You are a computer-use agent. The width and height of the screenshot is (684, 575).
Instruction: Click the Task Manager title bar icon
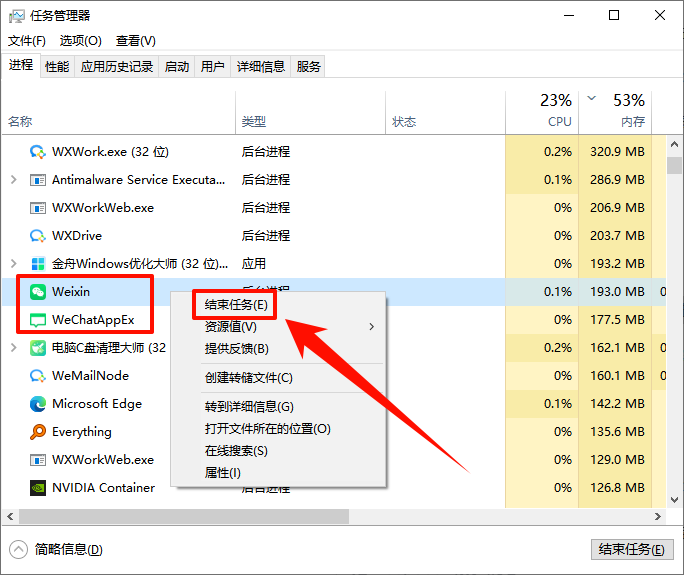(x=17, y=17)
